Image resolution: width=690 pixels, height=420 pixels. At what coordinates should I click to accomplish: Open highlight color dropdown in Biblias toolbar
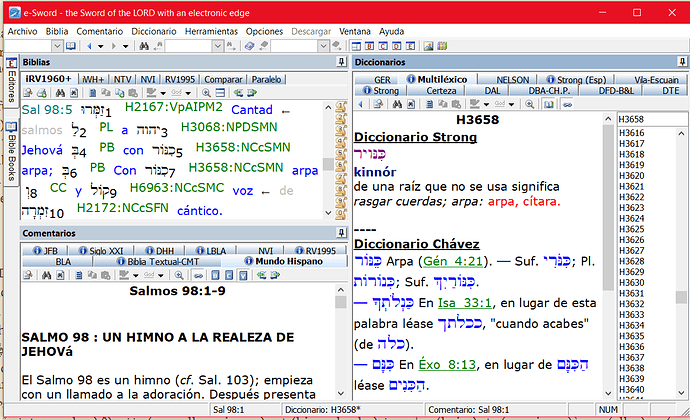click(163, 93)
